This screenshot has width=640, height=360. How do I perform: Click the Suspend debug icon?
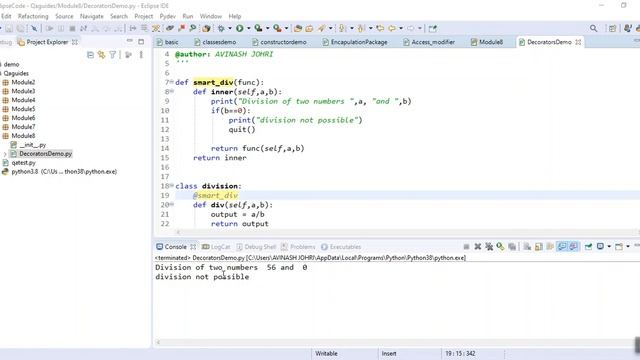click(x=61, y=28)
